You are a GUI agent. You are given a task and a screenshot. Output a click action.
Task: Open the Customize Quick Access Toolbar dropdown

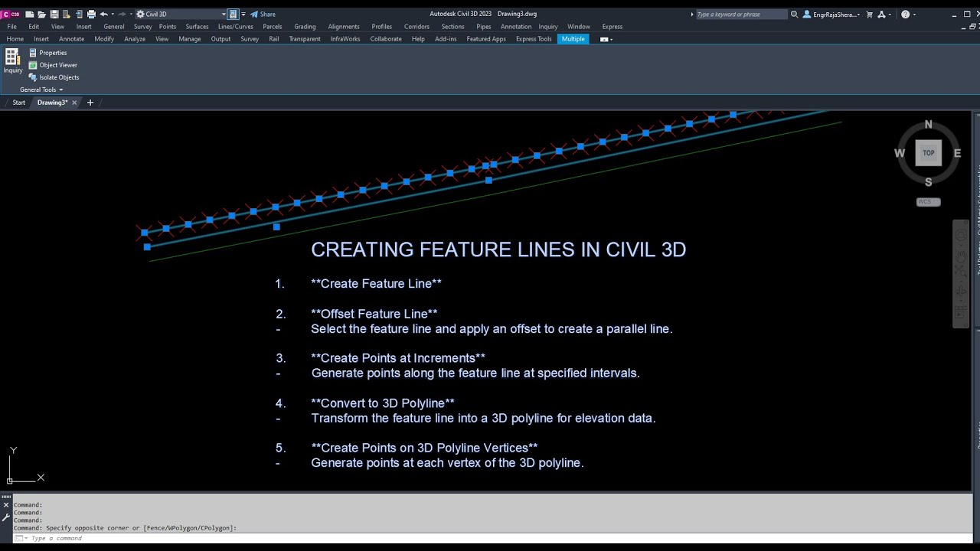(243, 14)
